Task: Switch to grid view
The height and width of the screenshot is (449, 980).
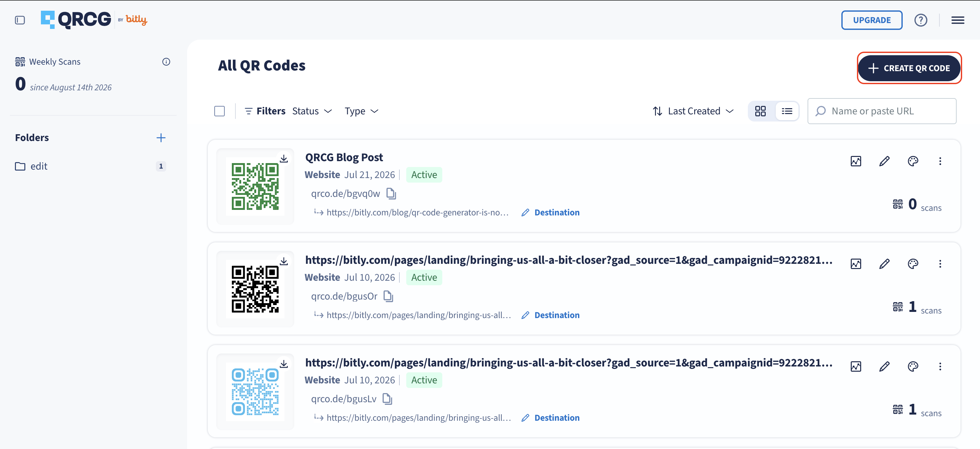Action: click(x=760, y=111)
